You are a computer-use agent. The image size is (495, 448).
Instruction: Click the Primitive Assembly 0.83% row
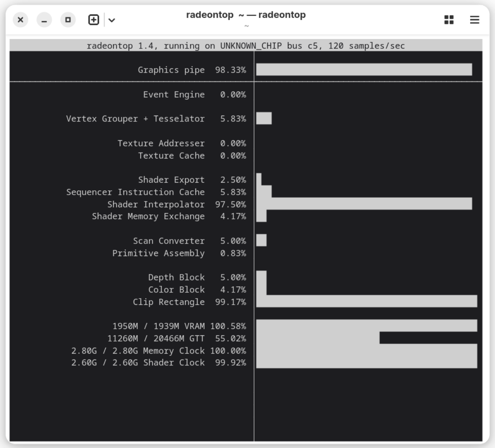click(179, 253)
